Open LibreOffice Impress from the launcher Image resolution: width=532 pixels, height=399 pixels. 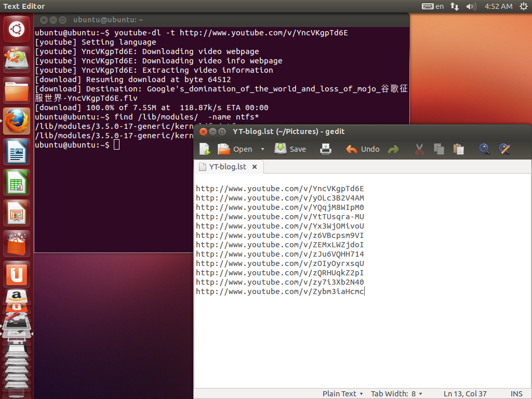coord(17,213)
